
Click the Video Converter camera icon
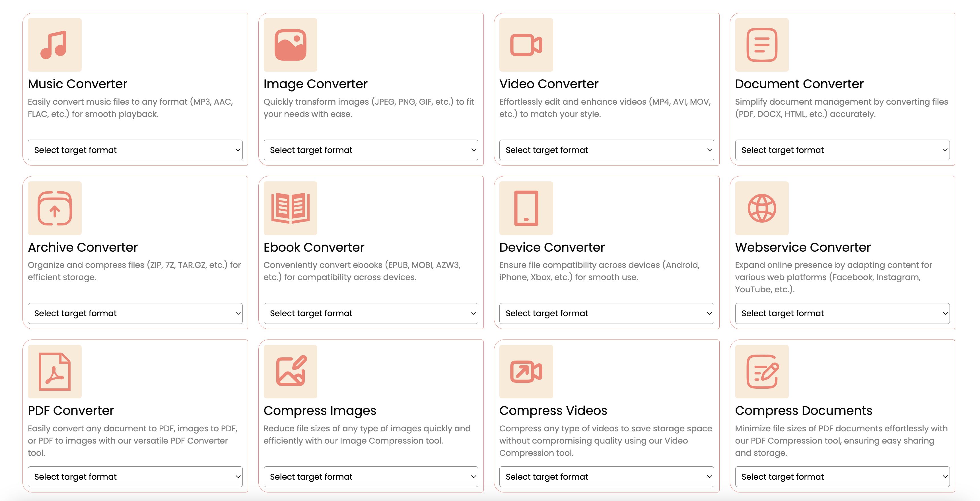[x=526, y=45]
